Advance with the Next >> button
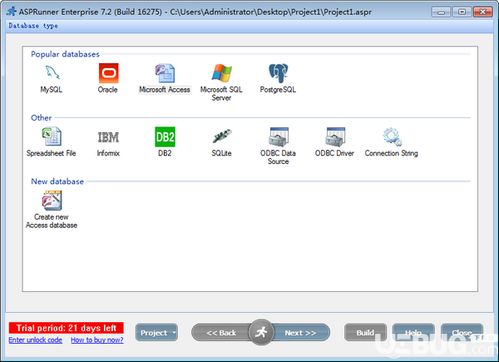The width and height of the screenshot is (499, 362). point(301,333)
